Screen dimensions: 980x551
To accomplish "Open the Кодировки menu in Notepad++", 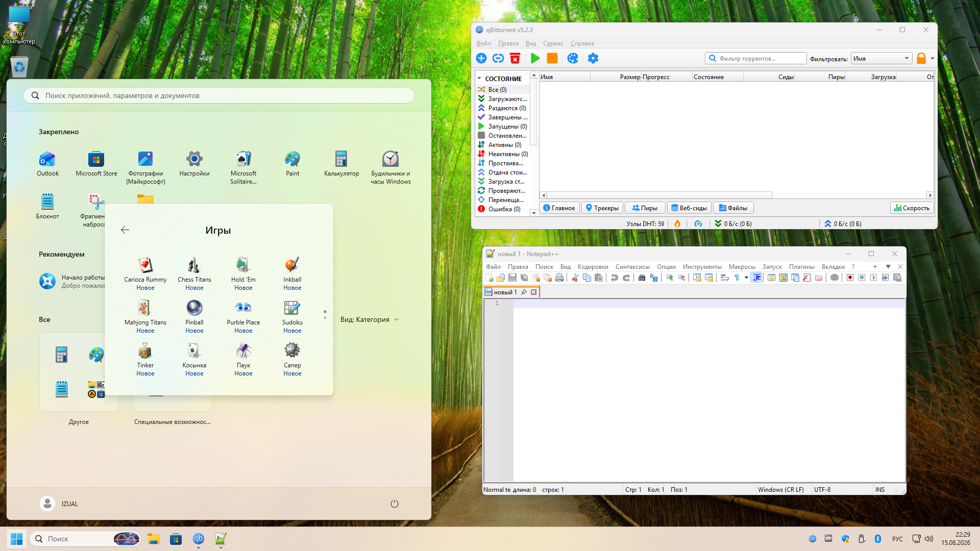I will [593, 267].
